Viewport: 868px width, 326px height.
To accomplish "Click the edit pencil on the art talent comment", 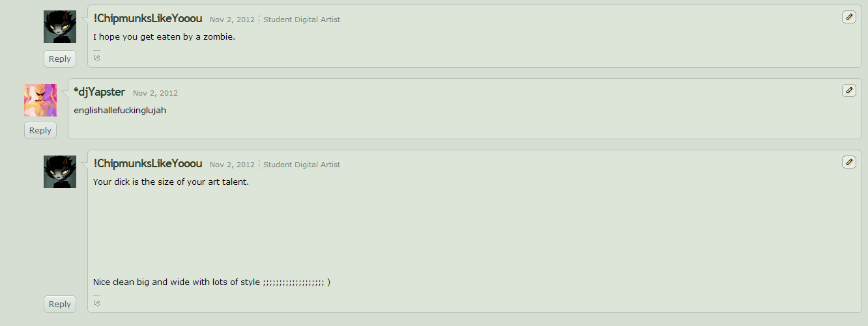I will (x=848, y=162).
